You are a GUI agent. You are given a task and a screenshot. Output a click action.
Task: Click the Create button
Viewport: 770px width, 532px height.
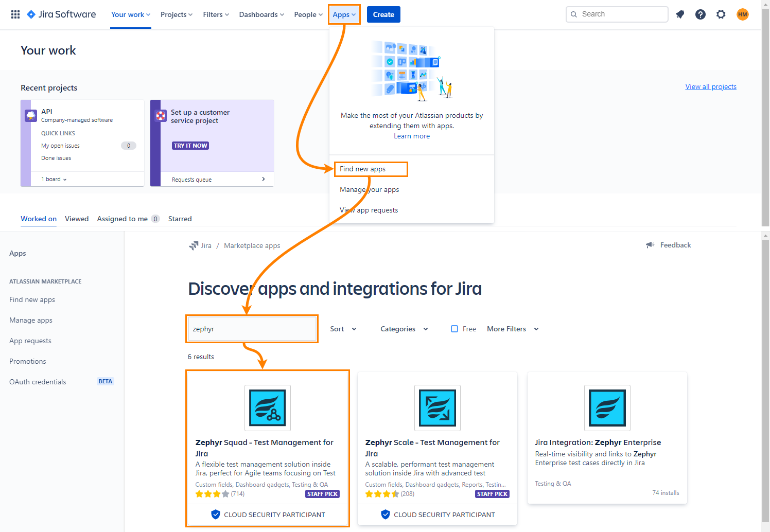pyautogui.click(x=383, y=14)
